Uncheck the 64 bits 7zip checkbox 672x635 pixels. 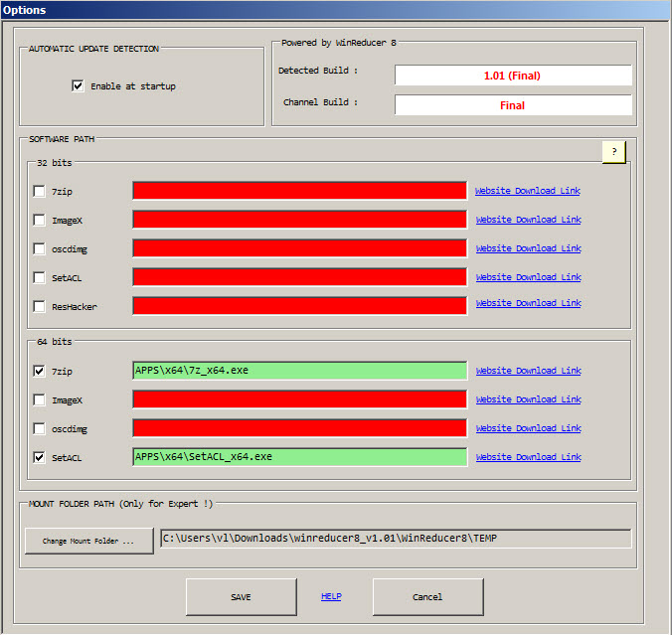tap(39, 371)
